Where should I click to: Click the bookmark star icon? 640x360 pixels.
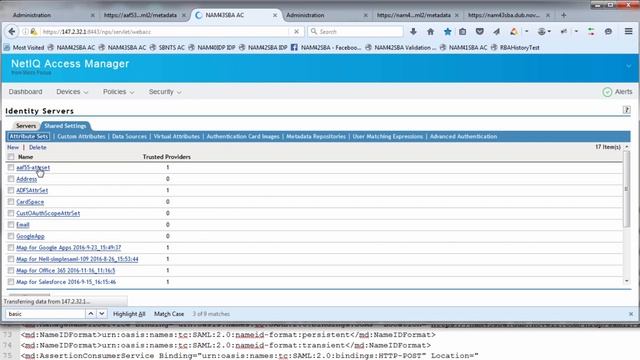(447, 31)
